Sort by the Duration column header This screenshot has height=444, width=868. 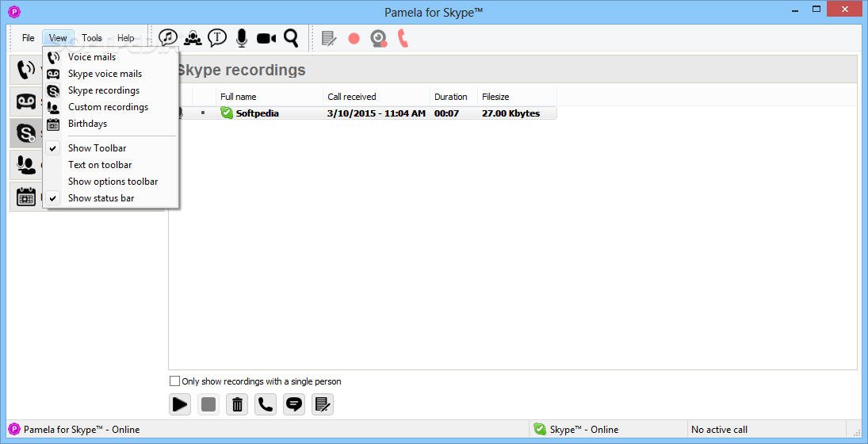pos(454,96)
